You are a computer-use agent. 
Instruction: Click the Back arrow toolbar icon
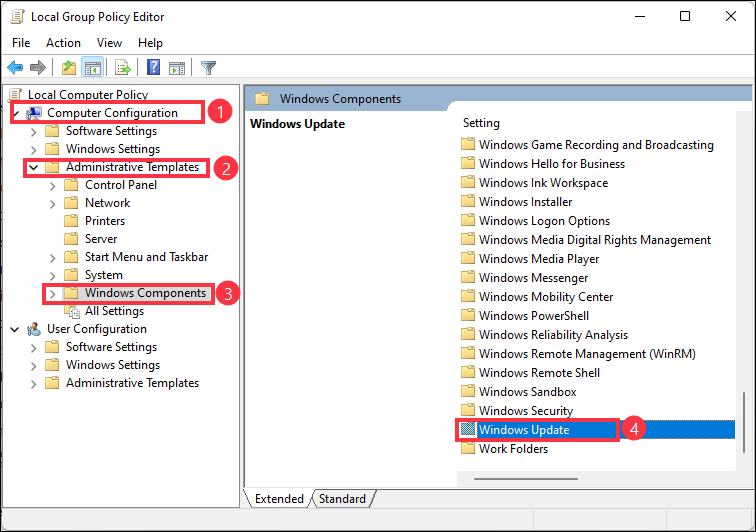(15, 68)
